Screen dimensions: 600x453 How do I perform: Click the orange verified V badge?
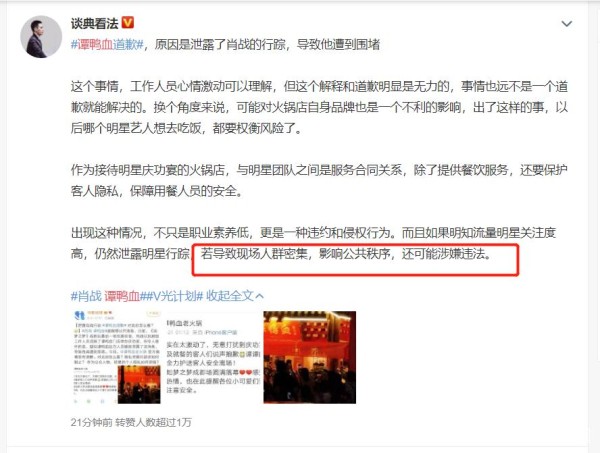tap(128, 23)
